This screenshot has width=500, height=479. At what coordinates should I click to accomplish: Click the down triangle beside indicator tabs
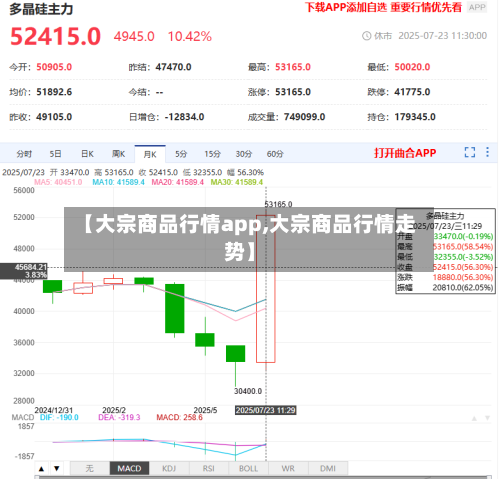tap(57, 469)
